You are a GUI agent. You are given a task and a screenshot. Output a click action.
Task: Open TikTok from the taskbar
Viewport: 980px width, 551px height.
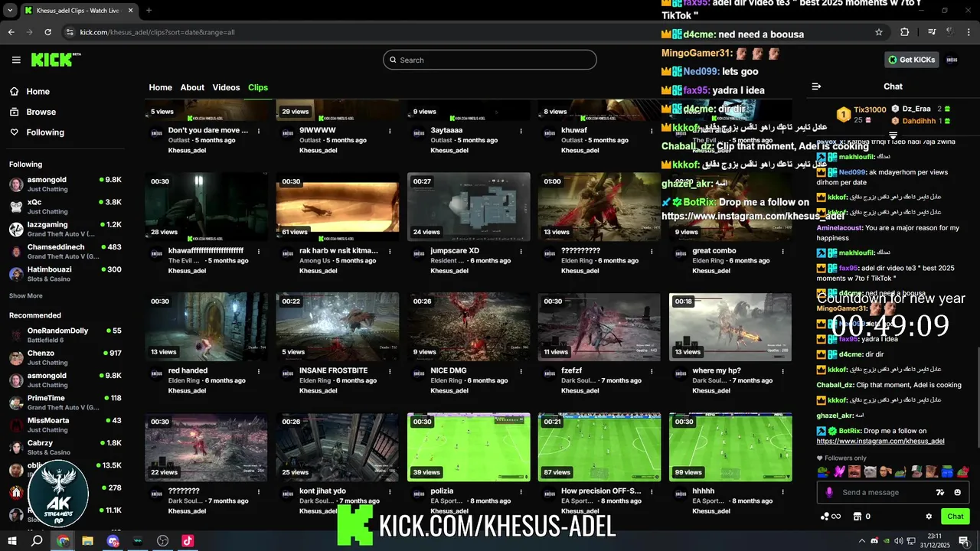click(188, 541)
